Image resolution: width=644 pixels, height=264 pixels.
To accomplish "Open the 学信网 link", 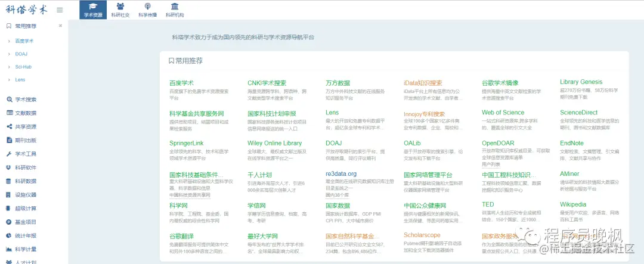I will point(256,206).
